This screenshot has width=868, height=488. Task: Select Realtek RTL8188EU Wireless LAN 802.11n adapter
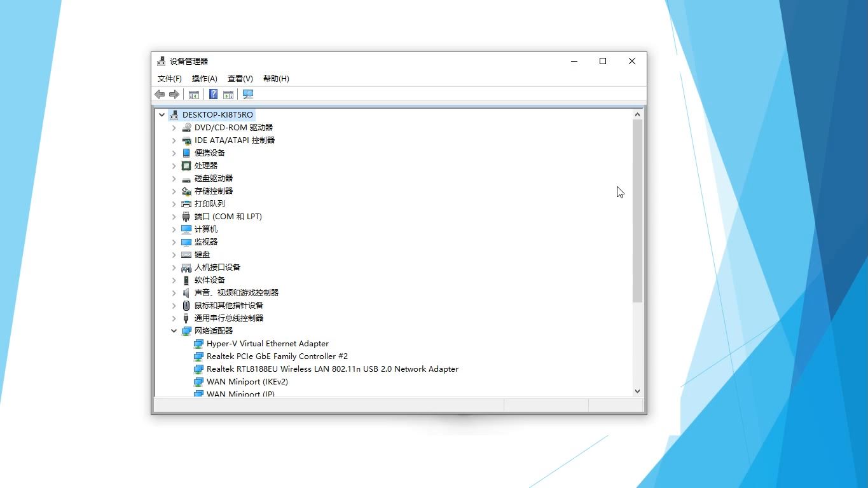(x=333, y=369)
